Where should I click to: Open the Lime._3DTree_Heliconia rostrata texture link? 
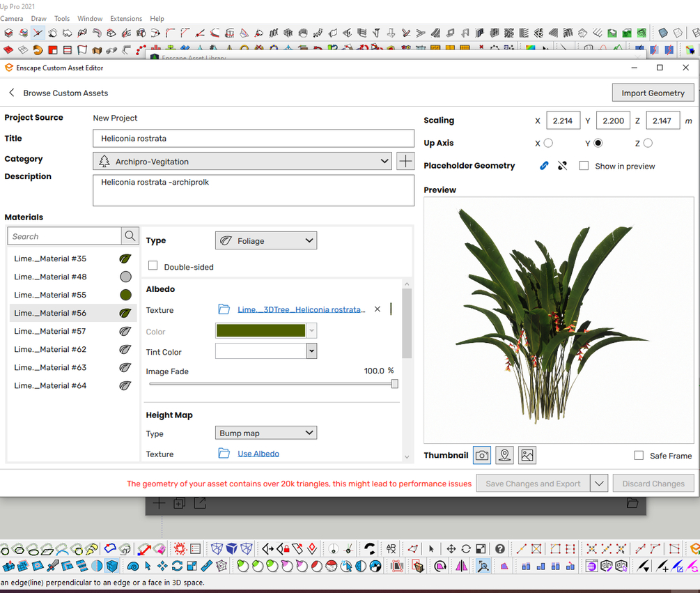302,309
